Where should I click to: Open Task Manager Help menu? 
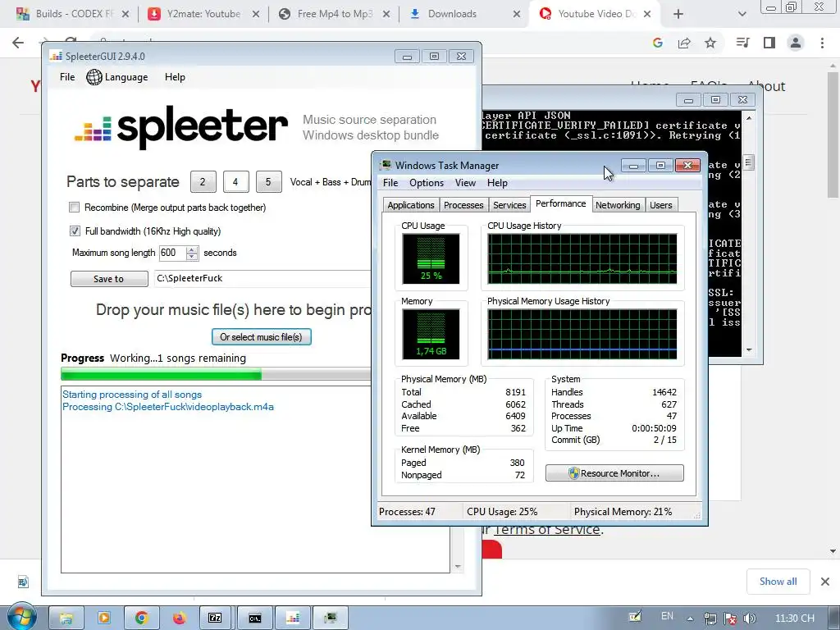(x=496, y=183)
